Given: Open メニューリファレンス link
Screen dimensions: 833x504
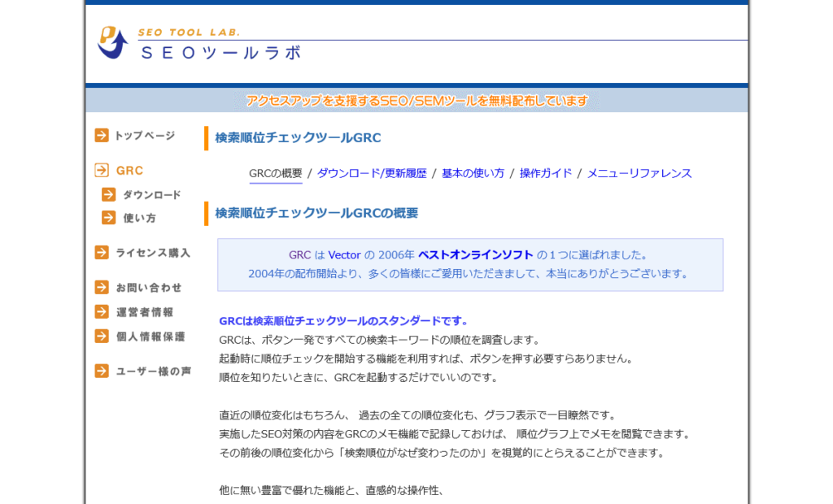Looking at the screenshot, I should 639,174.
